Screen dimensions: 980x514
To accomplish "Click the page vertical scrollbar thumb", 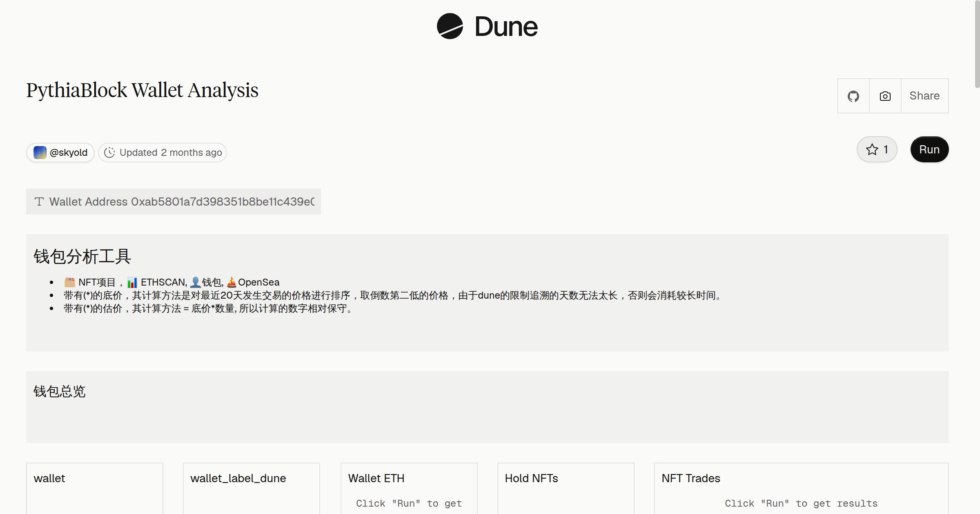I will 977,44.
